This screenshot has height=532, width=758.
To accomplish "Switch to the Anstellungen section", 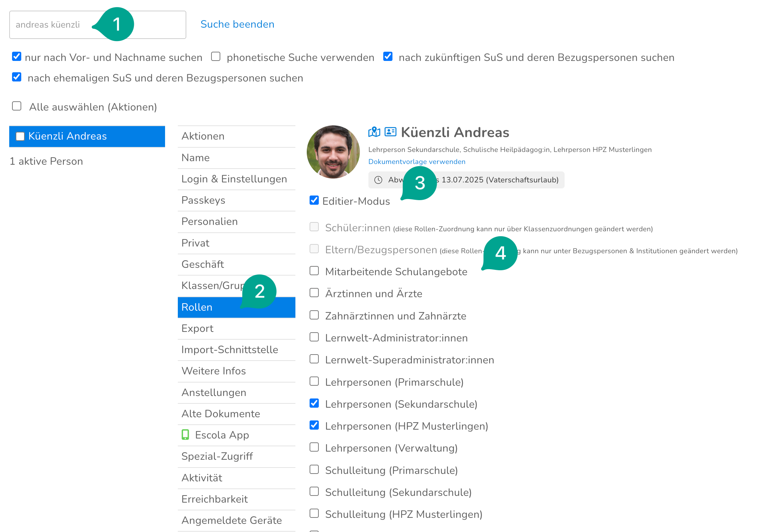I will click(x=214, y=392).
